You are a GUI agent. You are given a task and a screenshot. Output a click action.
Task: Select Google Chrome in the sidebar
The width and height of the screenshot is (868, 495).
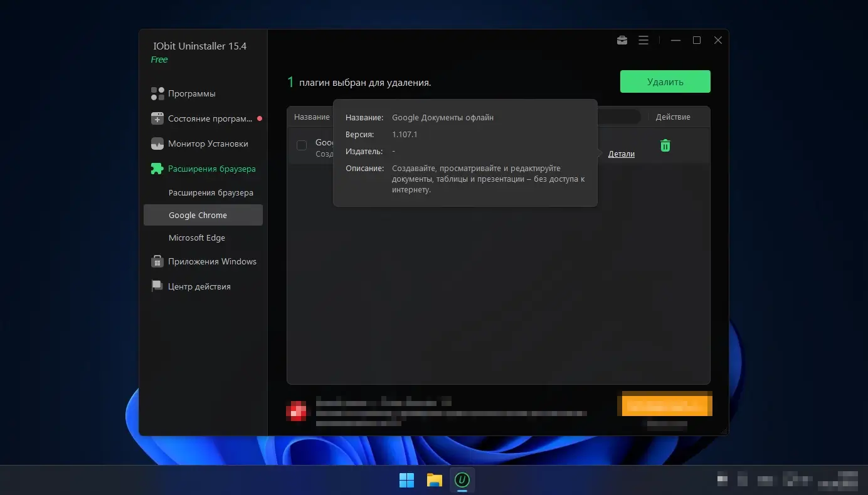click(203, 215)
